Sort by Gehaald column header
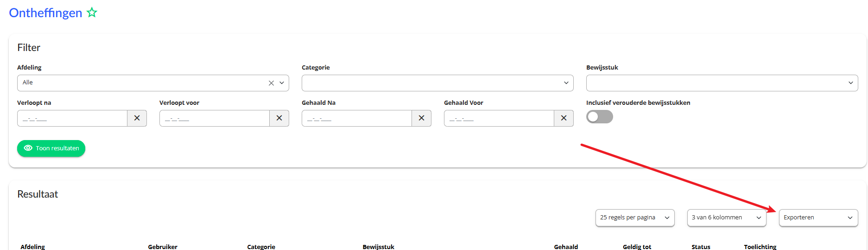 [566, 247]
